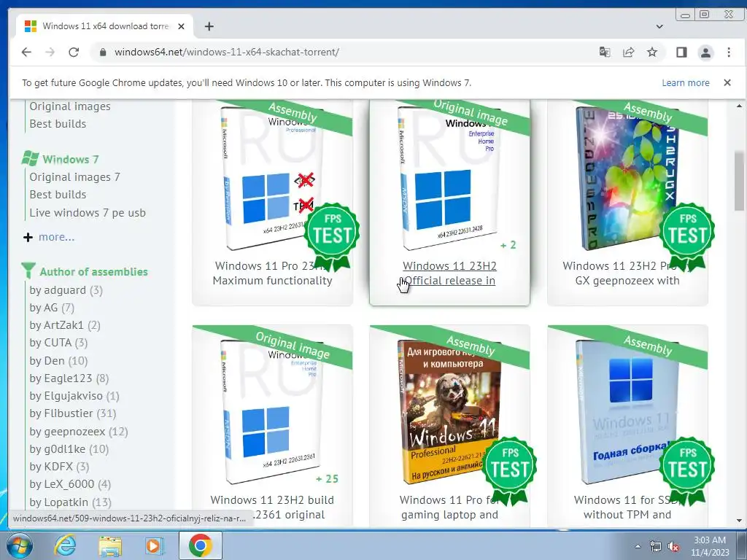Open Live windows 7 pe usb link
Viewport: 747px width, 560px height.
coord(88,213)
